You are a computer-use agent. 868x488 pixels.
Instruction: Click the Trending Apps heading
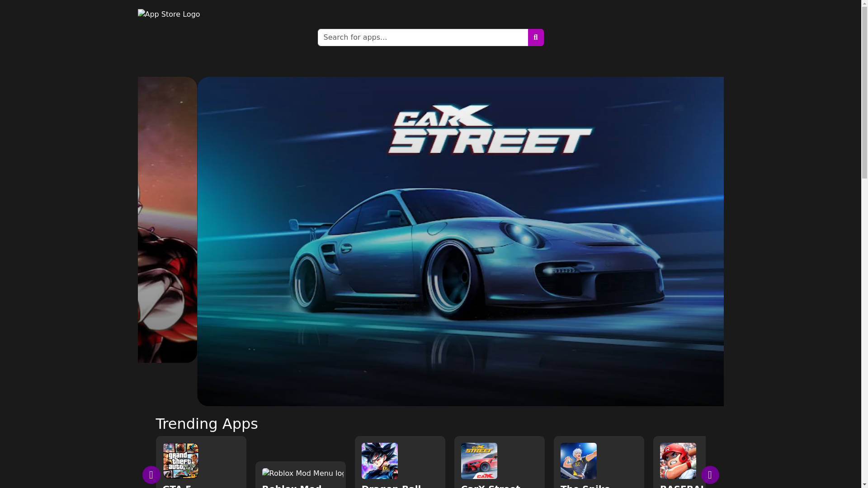pos(207,424)
